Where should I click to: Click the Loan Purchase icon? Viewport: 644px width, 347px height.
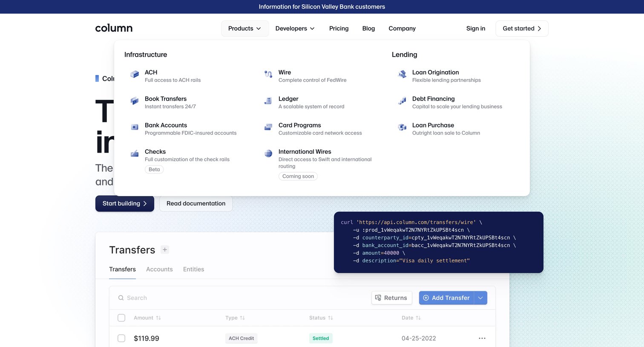tap(402, 127)
